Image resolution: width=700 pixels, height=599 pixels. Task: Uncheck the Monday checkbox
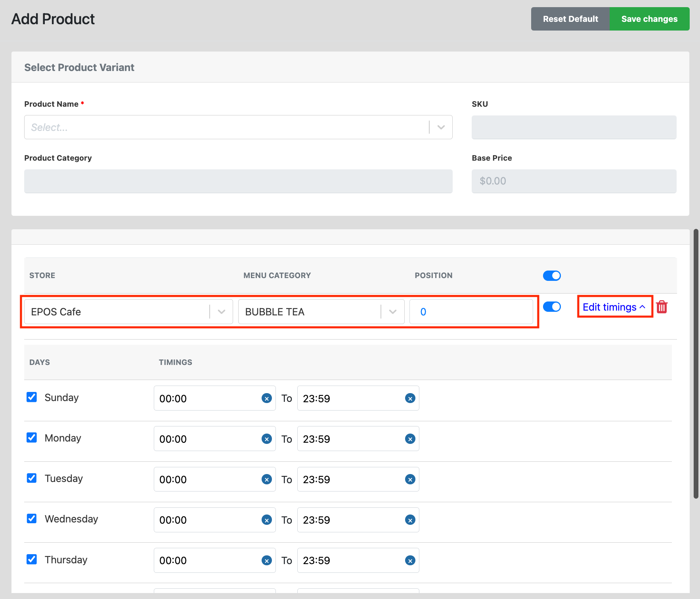(32, 438)
